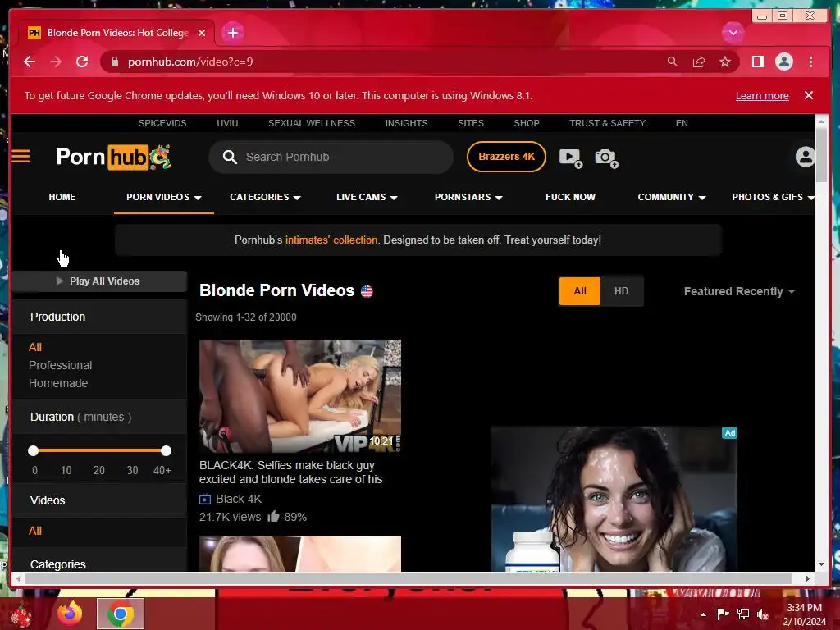Open the tab search chevron in the title bar

[733, 33]
